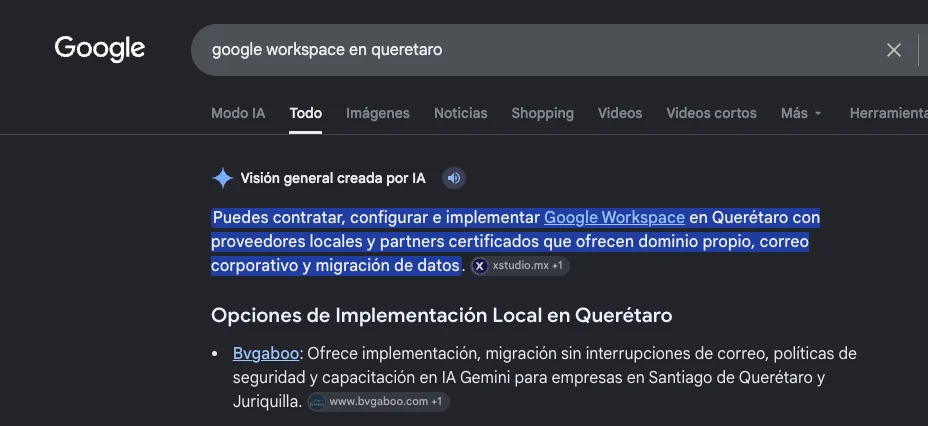Expand the Más dropdown
This screenshot has width=928, height=426.
pyautogui.click(x=801, y=113)
